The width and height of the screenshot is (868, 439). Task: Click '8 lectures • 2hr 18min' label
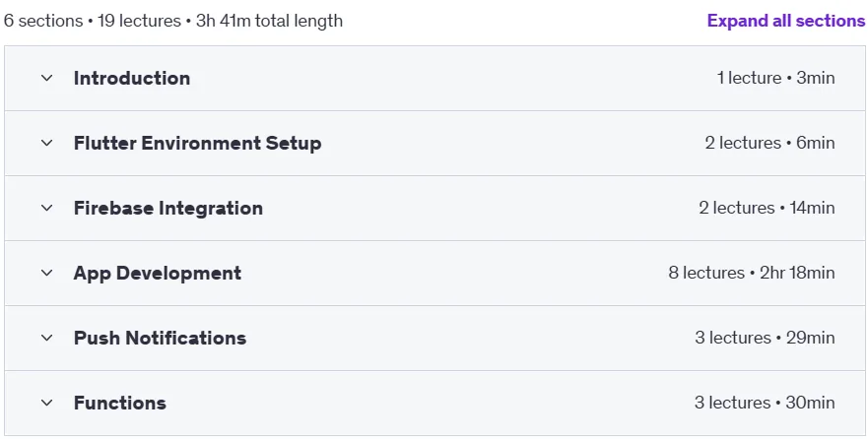[x=752, y=273]
